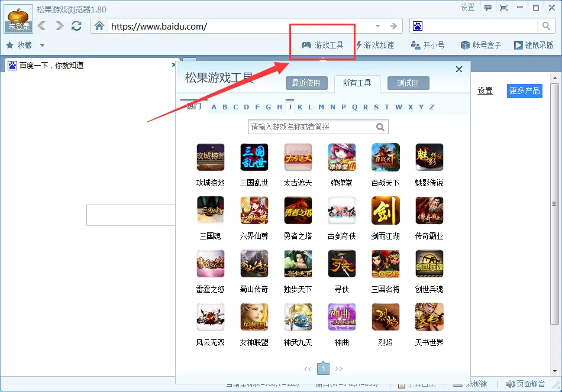Open the 女神联盟 game icon
The width and height of the screenshot is (562, 392).
click(254, 317)
